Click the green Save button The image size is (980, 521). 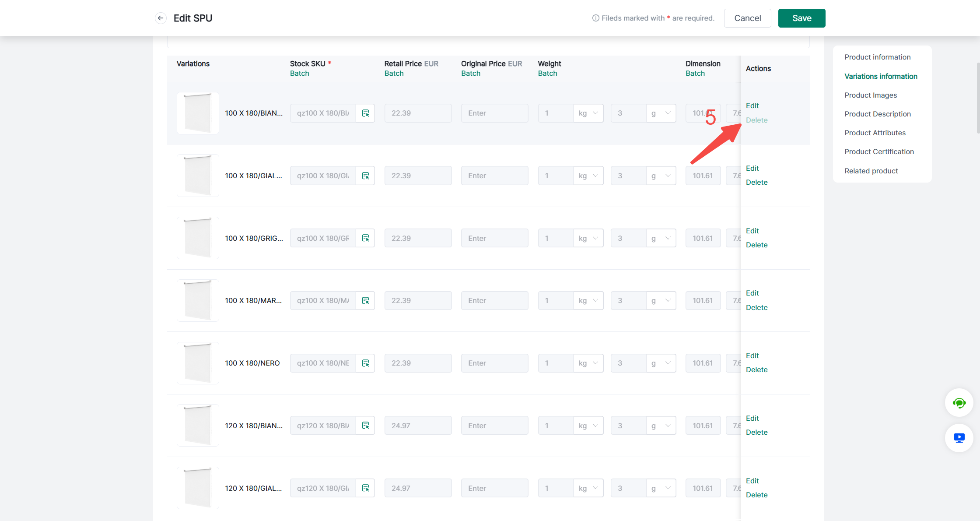801,18
